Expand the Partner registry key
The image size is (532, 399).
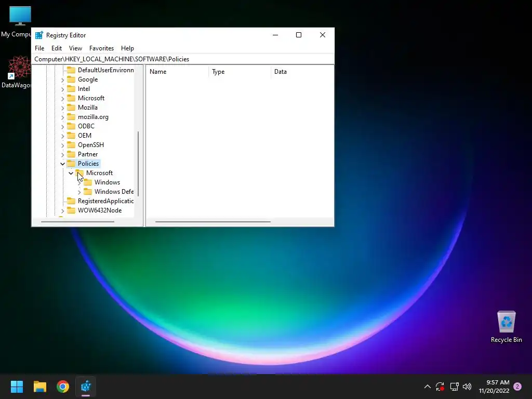tap(62, 154)
